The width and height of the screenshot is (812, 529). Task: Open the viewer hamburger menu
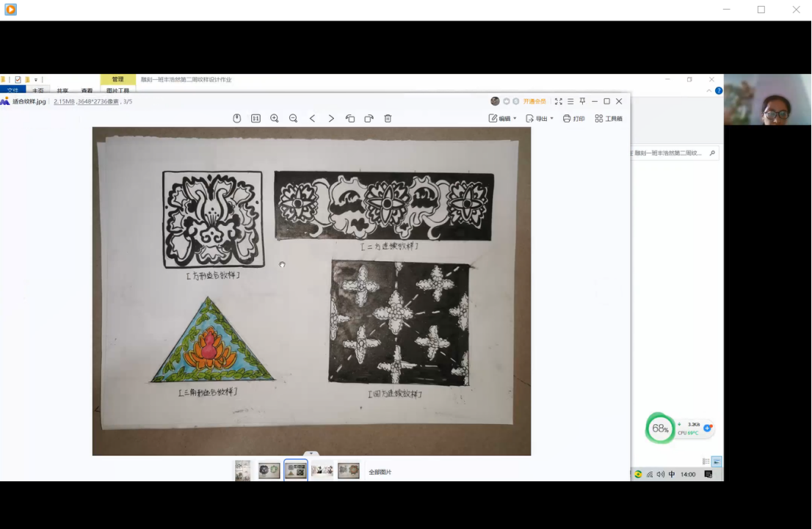click(570, 101)
